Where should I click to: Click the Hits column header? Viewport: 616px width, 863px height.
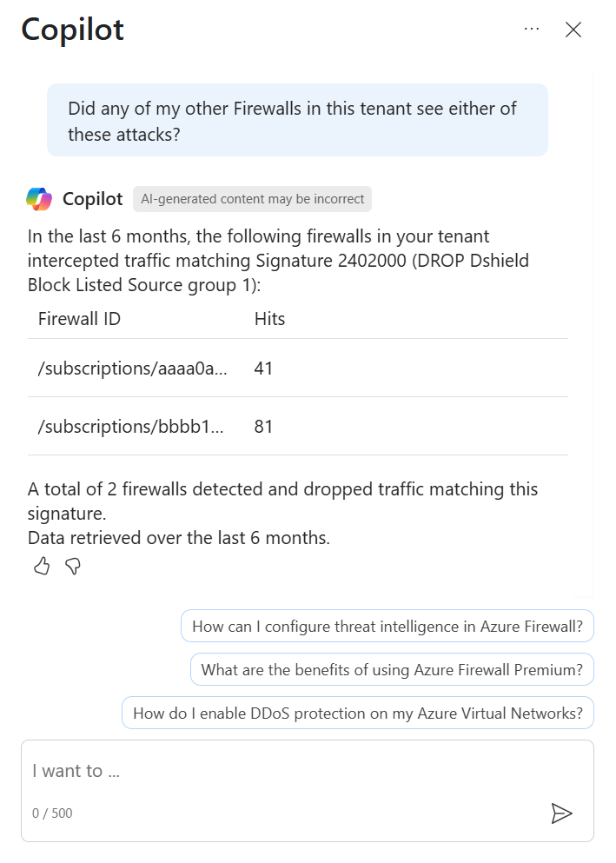[269, 319]
